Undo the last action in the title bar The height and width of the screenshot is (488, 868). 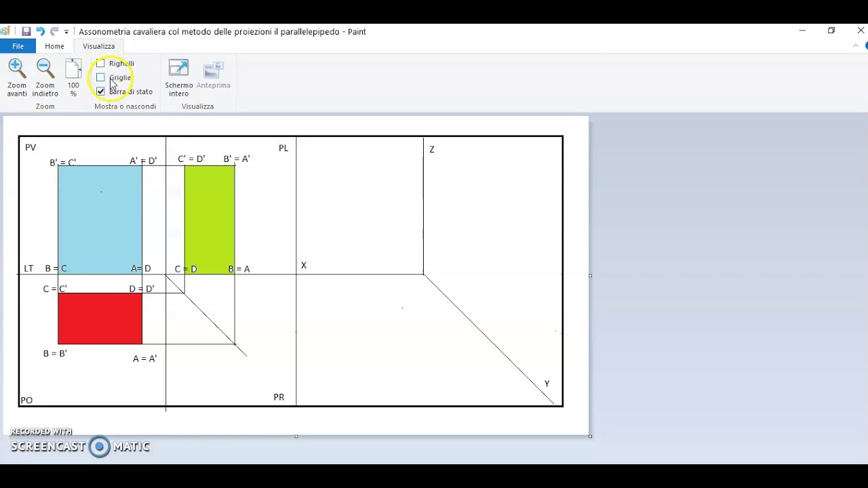coord(40,31)
